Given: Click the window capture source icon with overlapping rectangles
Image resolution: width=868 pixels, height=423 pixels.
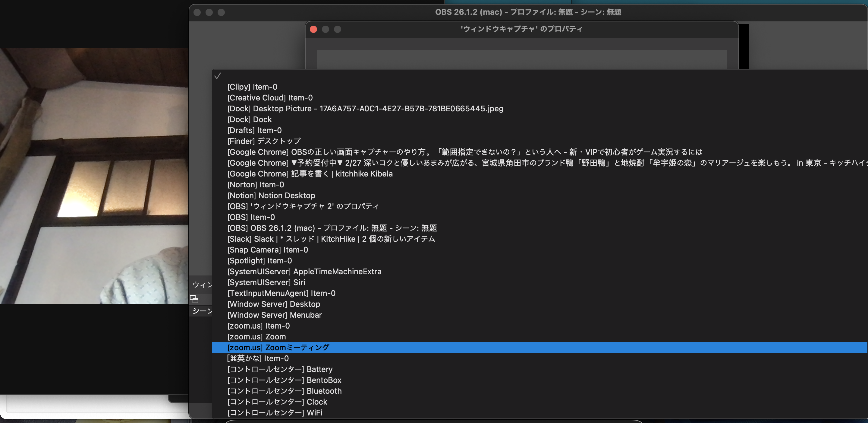Looking at the screenshot, I should pos(194,299).
